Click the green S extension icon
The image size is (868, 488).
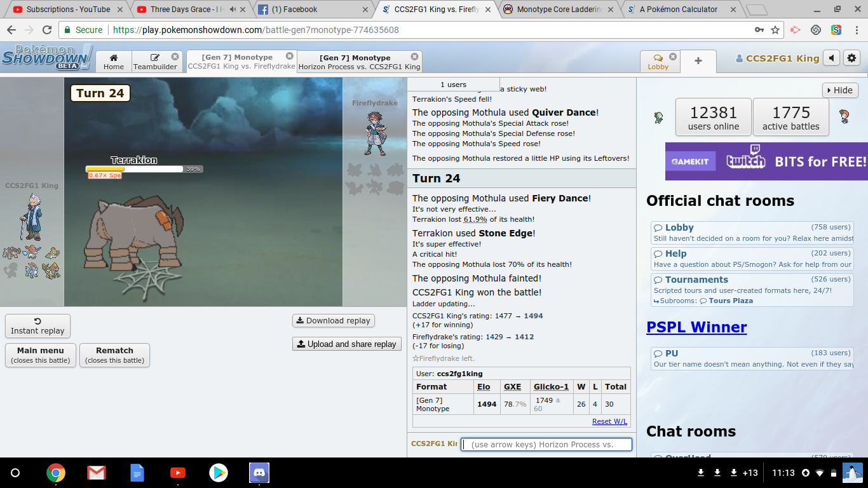pyautogui.click(x=836, y=30)
